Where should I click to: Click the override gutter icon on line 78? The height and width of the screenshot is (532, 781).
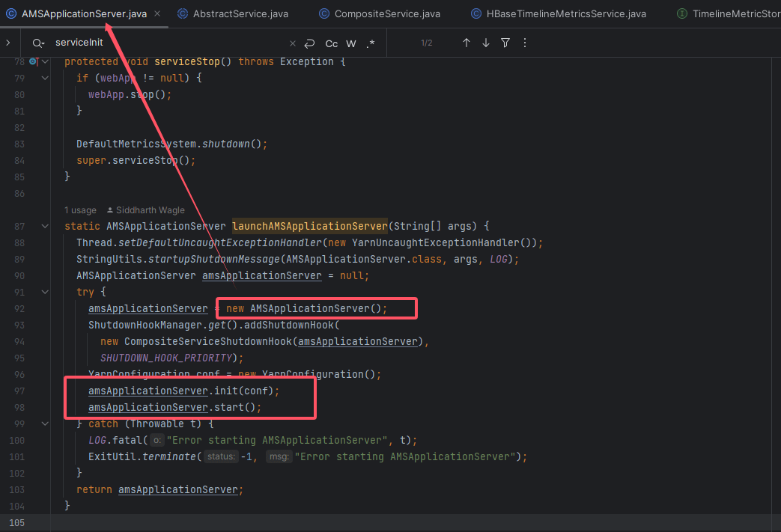34,61
